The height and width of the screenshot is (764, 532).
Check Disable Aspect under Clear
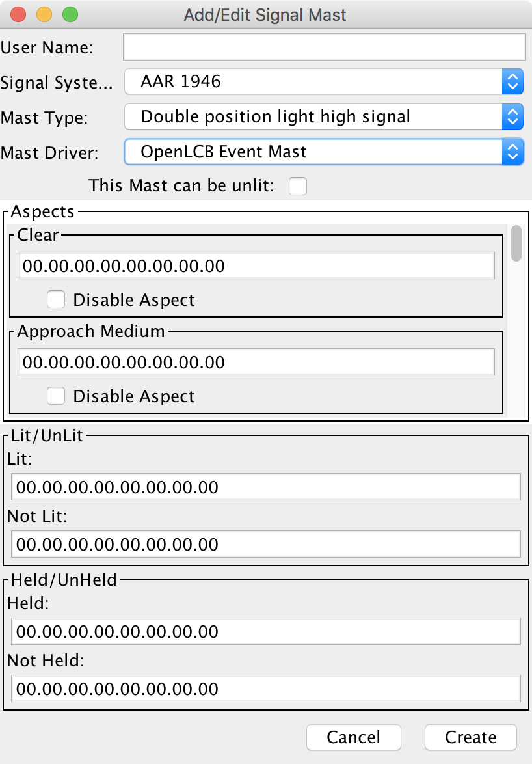[x=57, y=300]
